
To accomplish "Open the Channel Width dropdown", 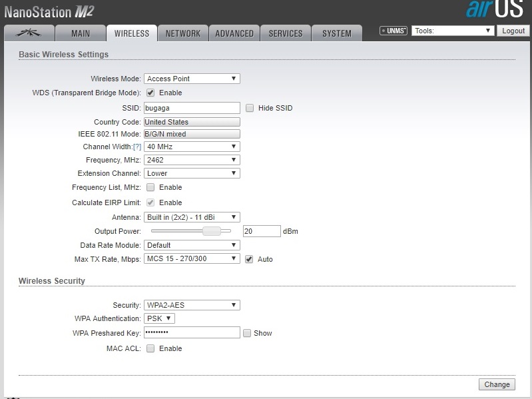I will pos(192,147).
